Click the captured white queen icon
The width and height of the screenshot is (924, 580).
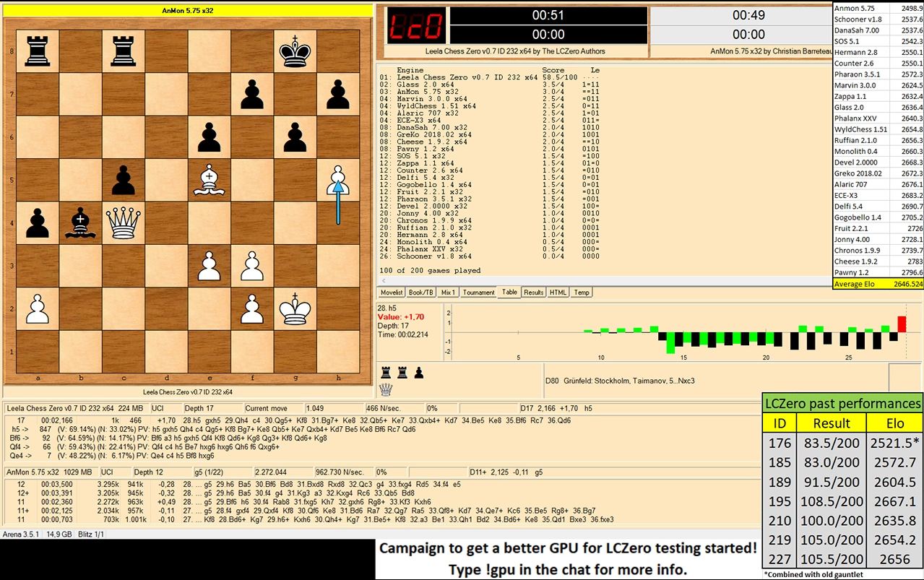(386, 389)
